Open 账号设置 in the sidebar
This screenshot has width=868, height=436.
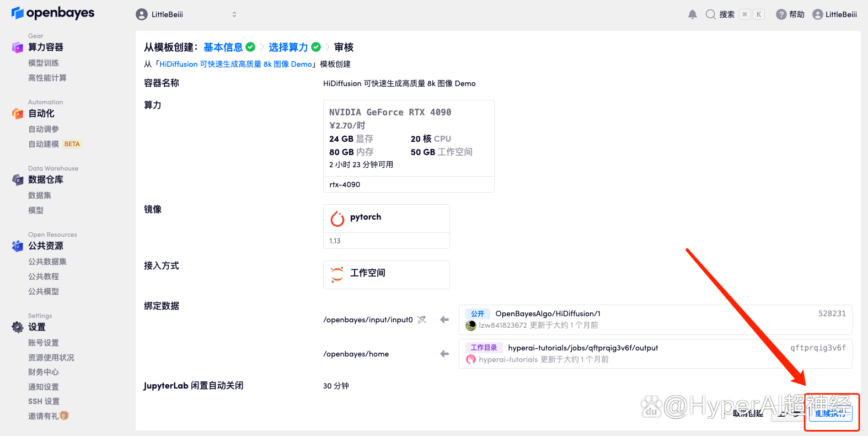click(44, 343)
